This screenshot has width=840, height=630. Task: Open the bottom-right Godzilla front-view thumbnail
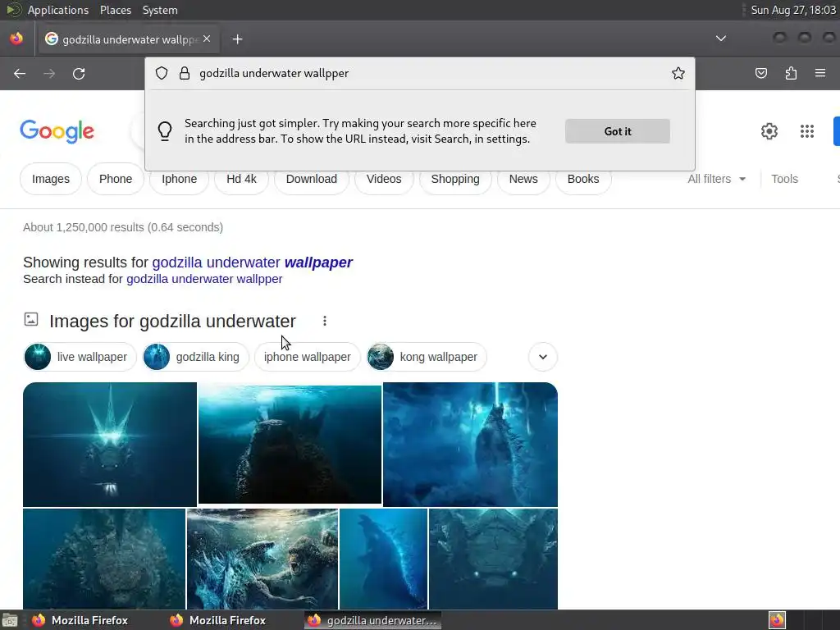coord(493,559)
